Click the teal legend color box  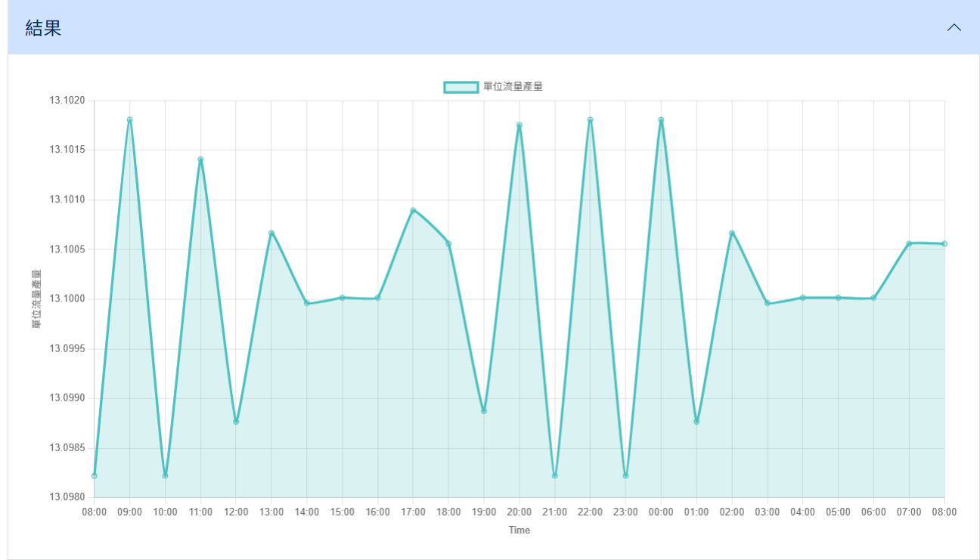coord(461,87)
